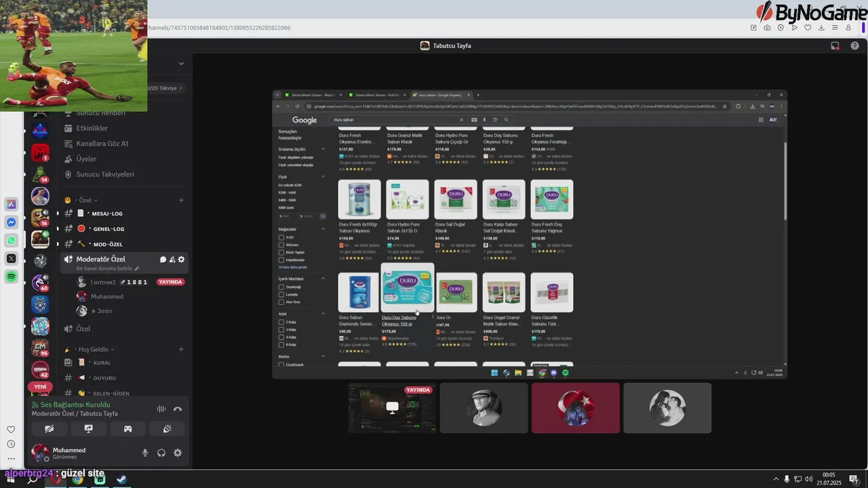Viewport: 868px width, 488px height.
Task: Open the Discord inbox icon
Action: pos(835,45)
